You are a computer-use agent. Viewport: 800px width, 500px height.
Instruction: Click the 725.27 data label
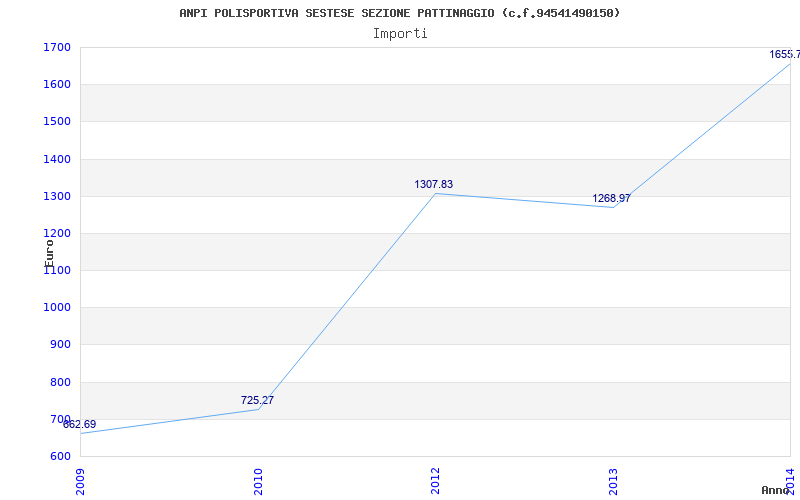point(257,401)
